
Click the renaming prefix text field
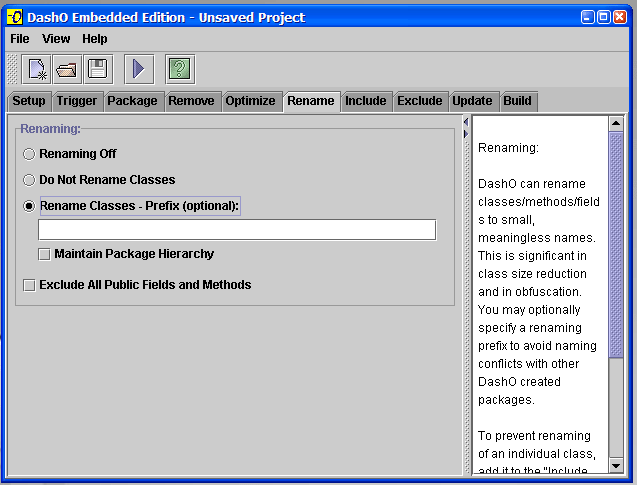[237, 230]
